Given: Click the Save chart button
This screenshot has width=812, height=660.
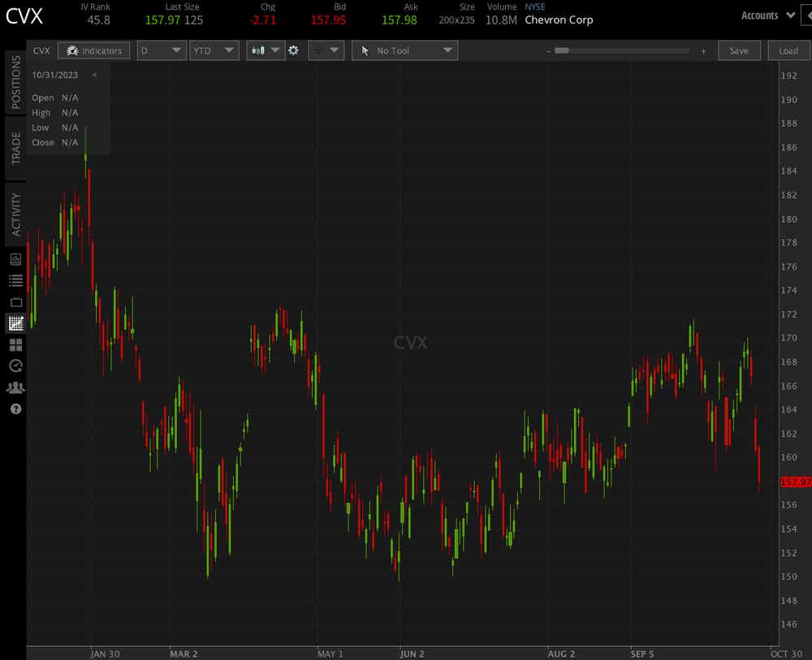Looking at the screenshot, I should (739, 50).
